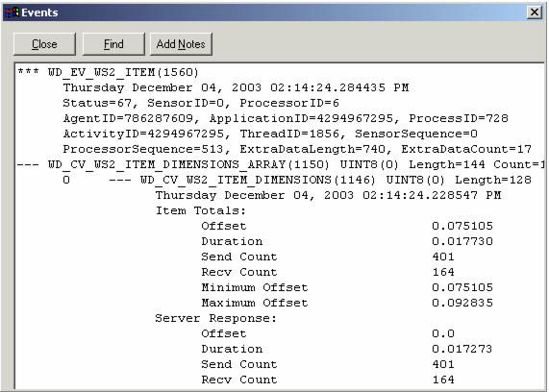Click the Status=67 SensorID line
The height and width of the screenshot is (392, 549).
point(201,103)
